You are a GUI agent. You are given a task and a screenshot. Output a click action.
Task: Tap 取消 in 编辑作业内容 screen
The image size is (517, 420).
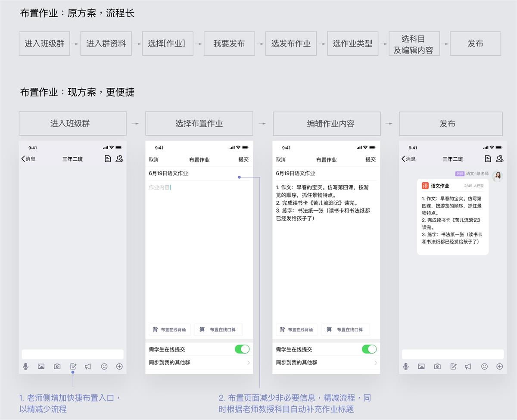click(281, 159)
